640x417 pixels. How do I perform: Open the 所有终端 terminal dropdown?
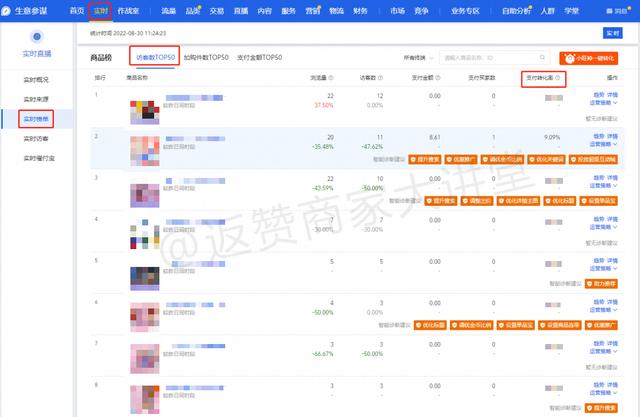coord(410,59)
